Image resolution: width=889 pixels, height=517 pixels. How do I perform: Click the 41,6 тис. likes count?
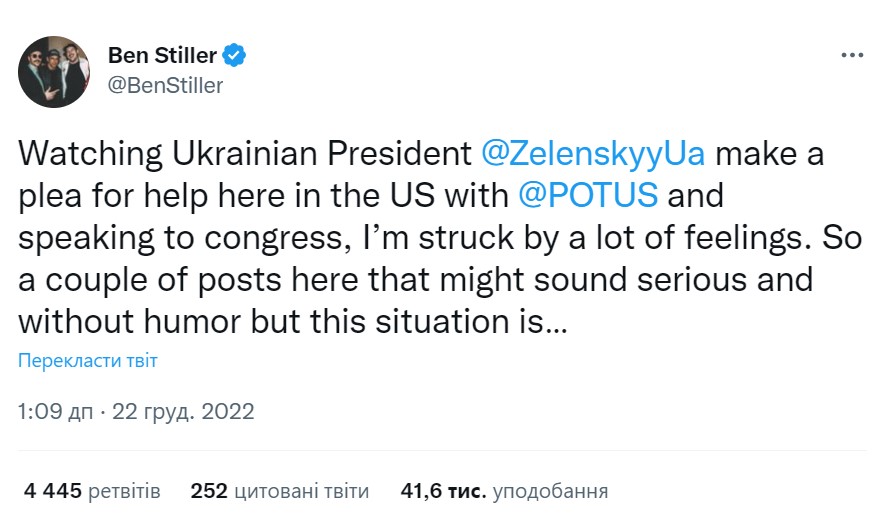click(443, 491)
